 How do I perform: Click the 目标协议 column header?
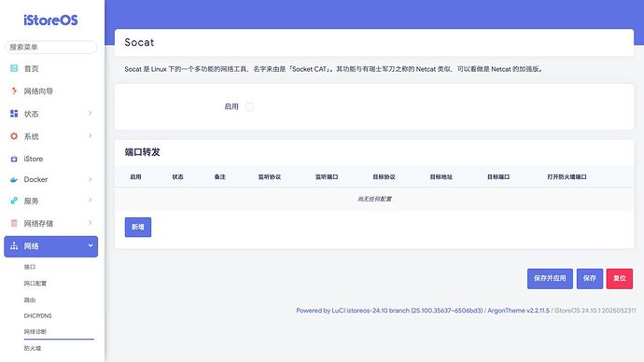[384, 177]
